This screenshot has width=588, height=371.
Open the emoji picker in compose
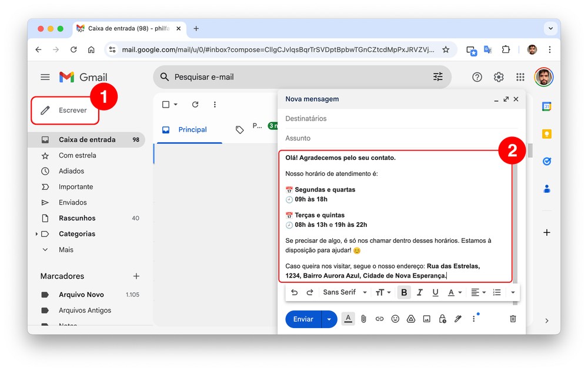tap(395, 319)
